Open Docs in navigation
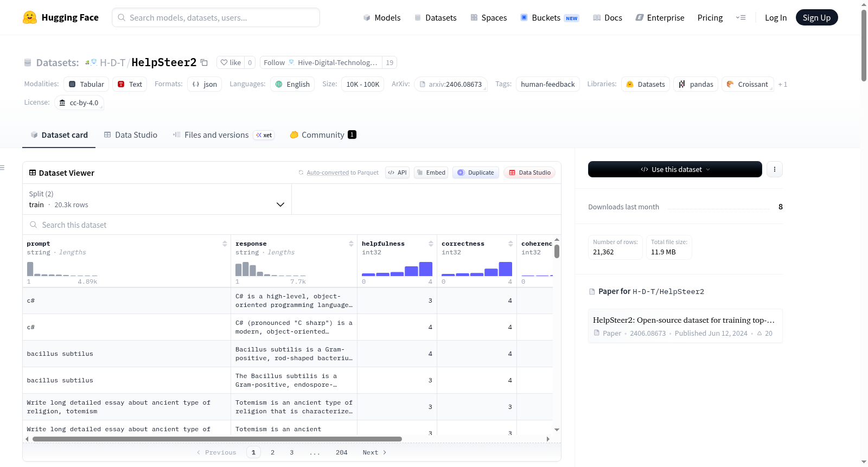Image resolution: width=868 pixels, height=467 pixels. tap(607, 18)
